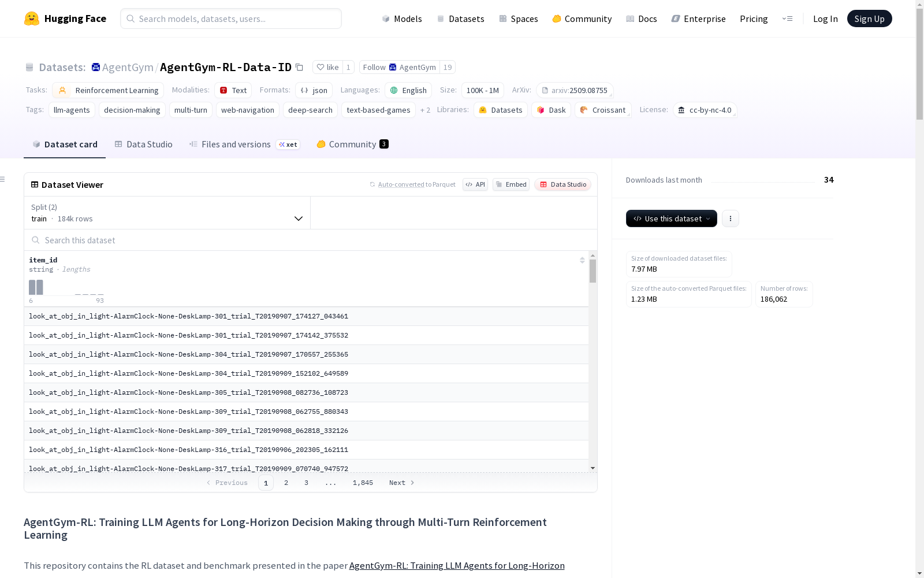Open Enterprise page

pos(698,18)
